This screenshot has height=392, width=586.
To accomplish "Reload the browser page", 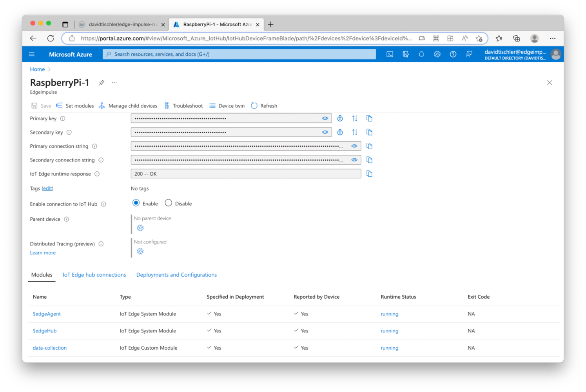I will (51, 38).
